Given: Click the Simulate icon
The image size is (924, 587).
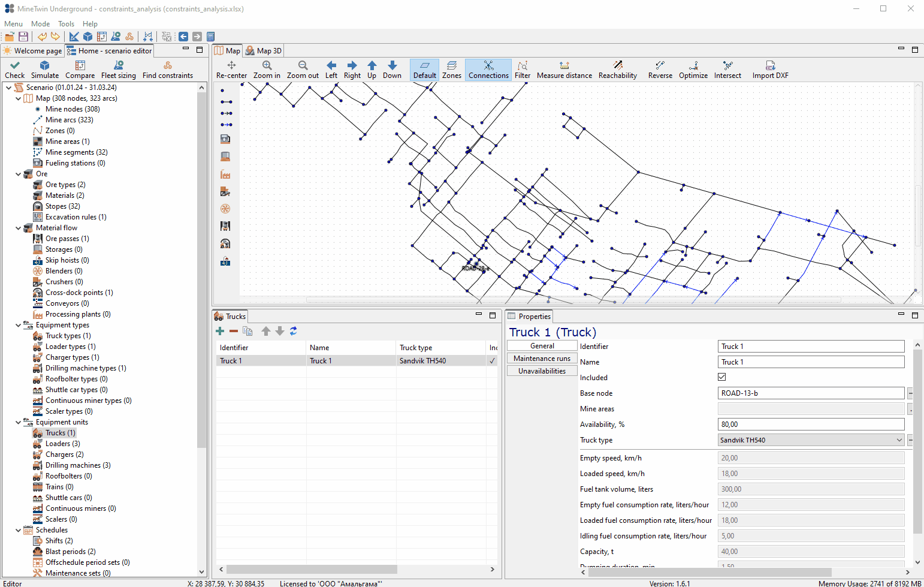Looking at the screenshot, I should tap(45, 65).
